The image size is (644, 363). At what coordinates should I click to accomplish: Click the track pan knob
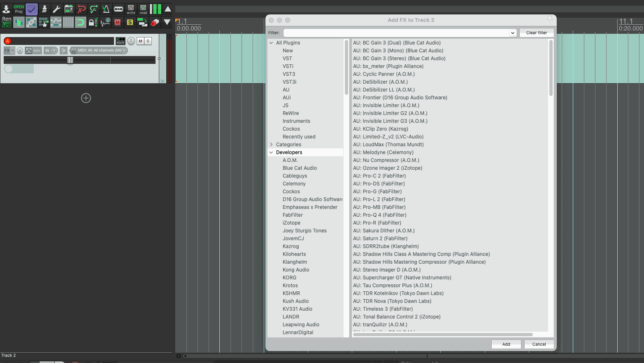click(131, 41)
